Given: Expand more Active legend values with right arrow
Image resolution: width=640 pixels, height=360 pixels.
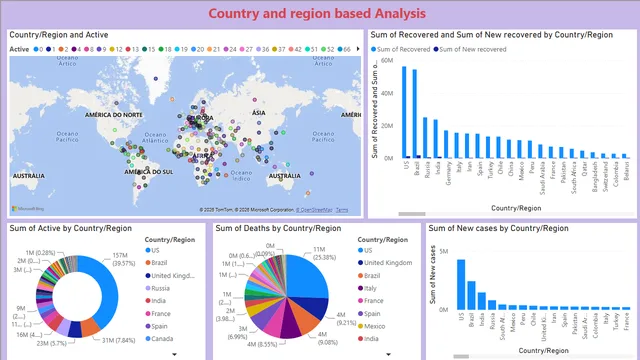Looking at the screenshot, I should (358, 49).
